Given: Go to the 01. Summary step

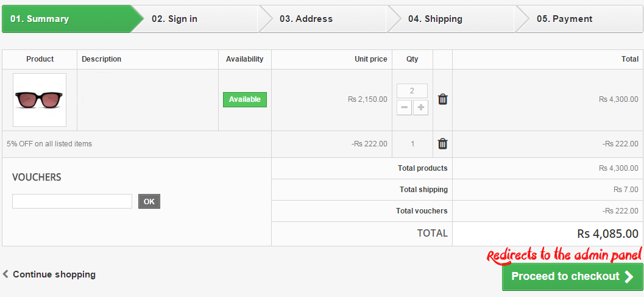Looking at the screenshot, I should click(40, 19).
